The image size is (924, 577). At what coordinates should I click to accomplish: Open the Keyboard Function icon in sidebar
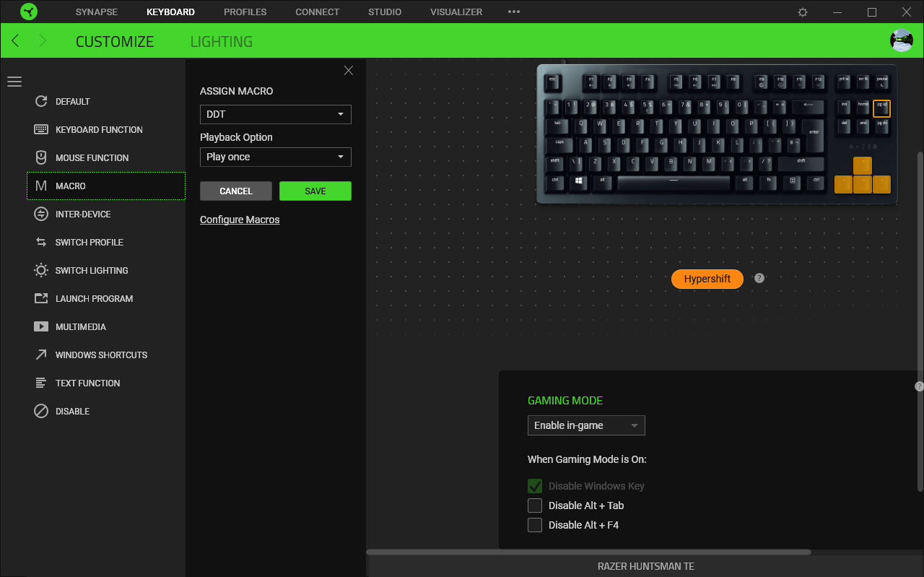tap(41, 129)
